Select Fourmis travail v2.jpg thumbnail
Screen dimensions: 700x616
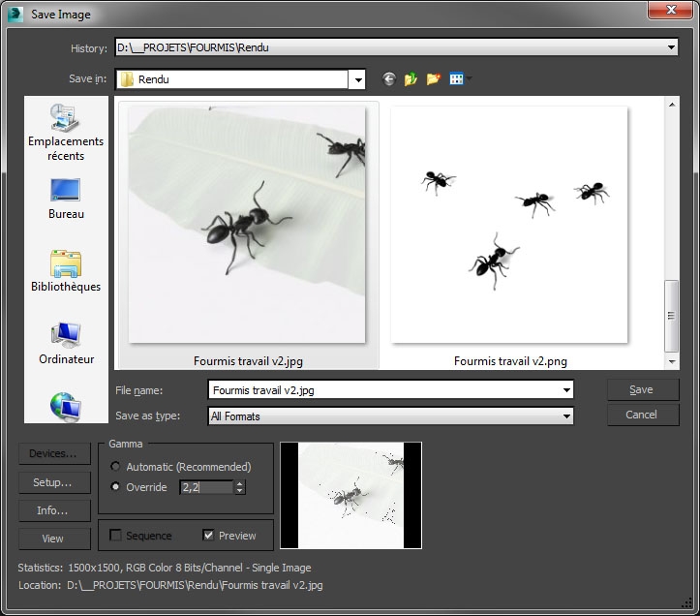click(247, 225)
